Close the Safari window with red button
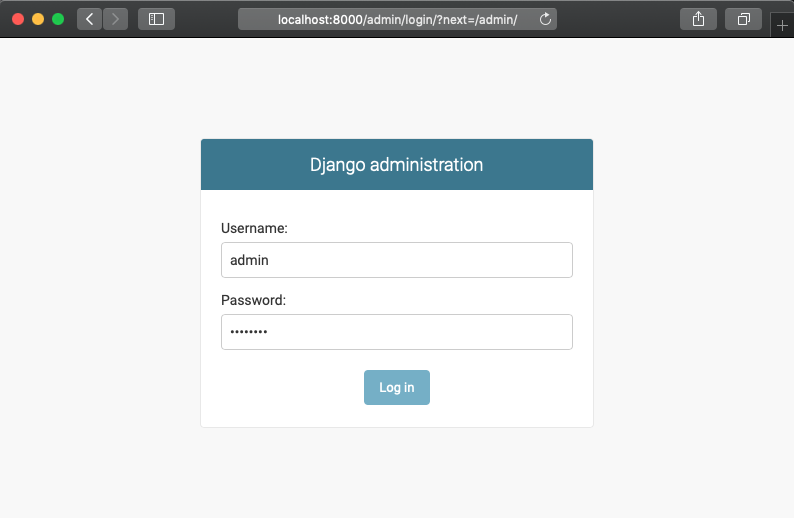Screen dimensions: 794x518 point(18,19)
